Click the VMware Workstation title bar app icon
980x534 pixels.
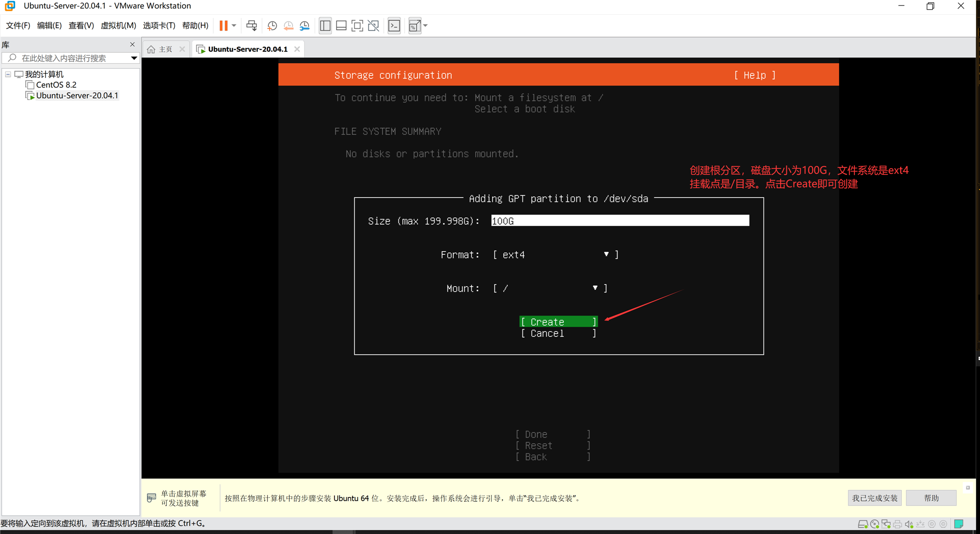10,6
